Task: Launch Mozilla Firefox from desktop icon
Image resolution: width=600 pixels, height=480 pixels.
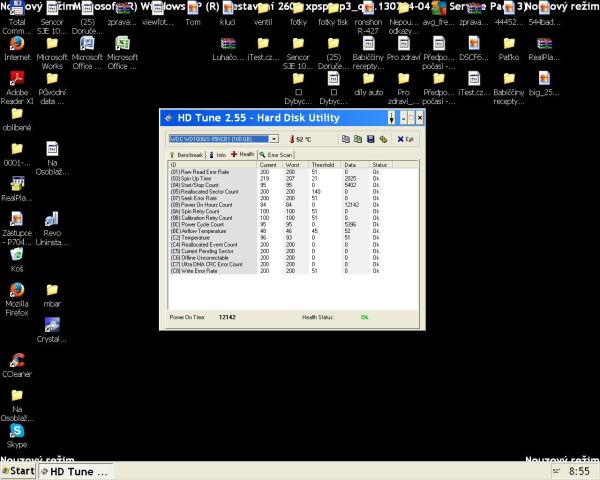Action: point(17,299)
